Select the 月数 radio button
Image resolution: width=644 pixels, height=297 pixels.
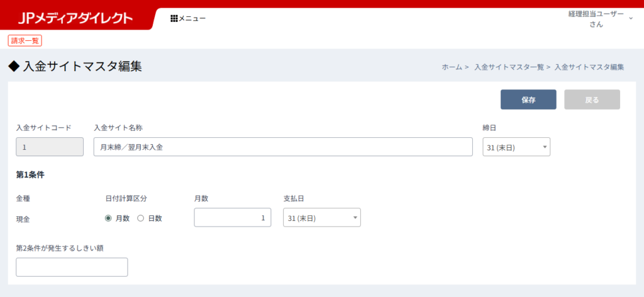pos(108,218)
